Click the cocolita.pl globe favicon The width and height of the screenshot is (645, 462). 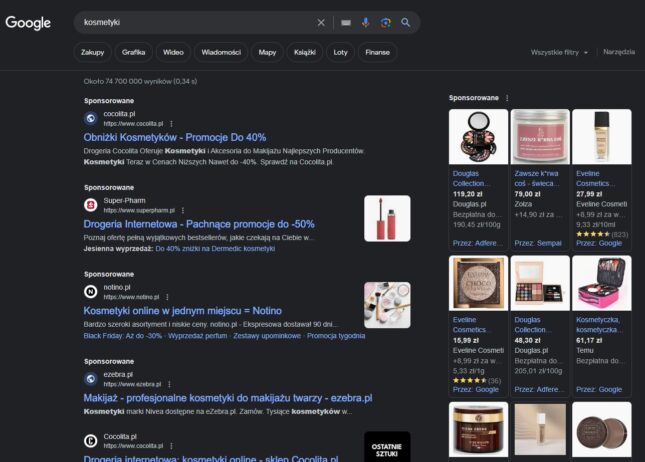click(90, 118)
